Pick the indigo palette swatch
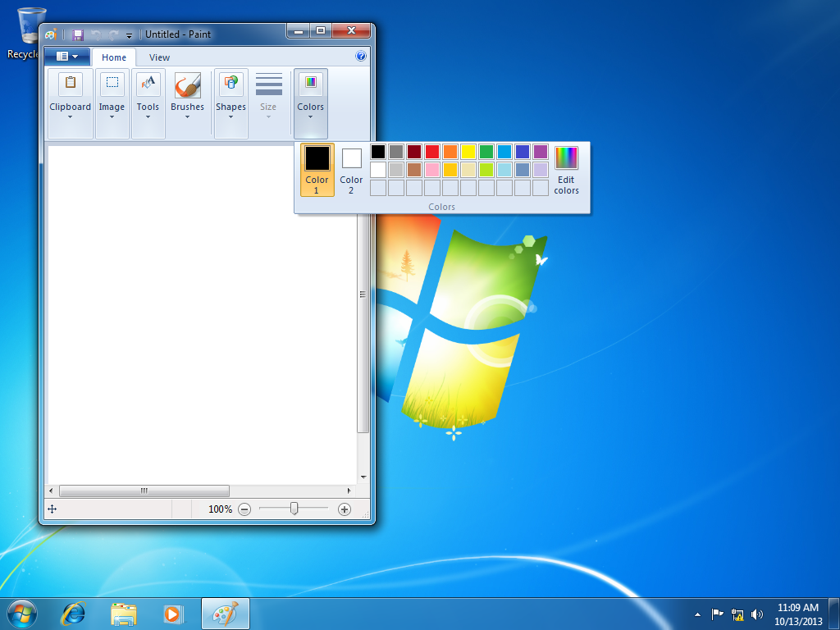The image size is (840, 630). coord(523,152)
